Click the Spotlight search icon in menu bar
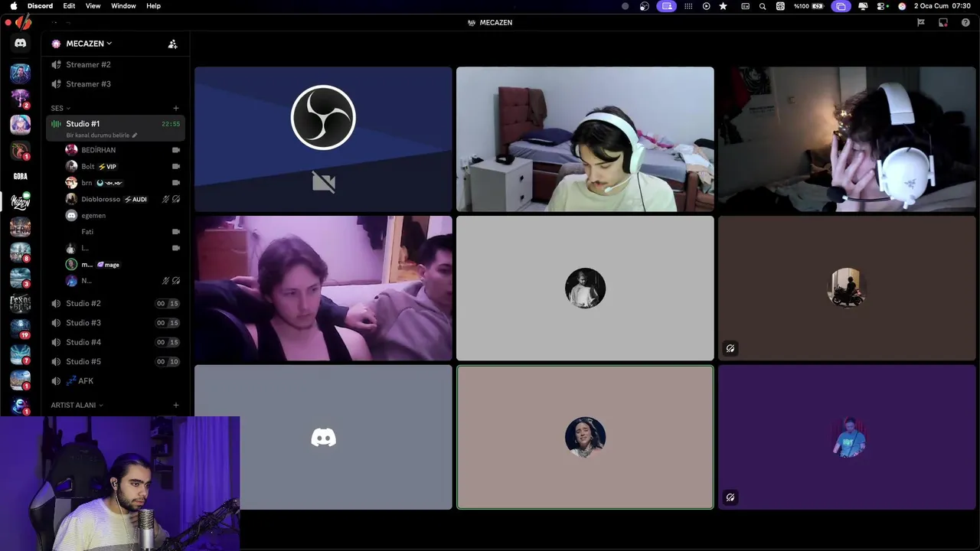The height and width of the screenshot is (551, 980). (763, 6)
